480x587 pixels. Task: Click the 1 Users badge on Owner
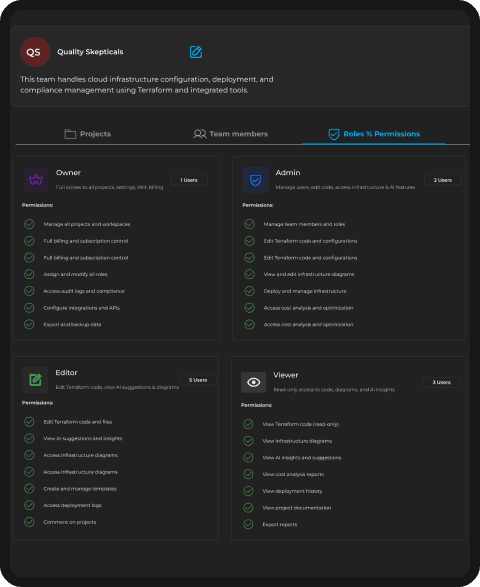tap(189, 180)
